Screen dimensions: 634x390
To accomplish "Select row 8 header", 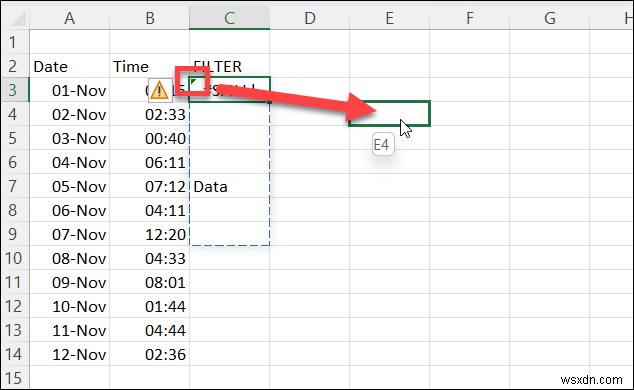I will [15, 210].
